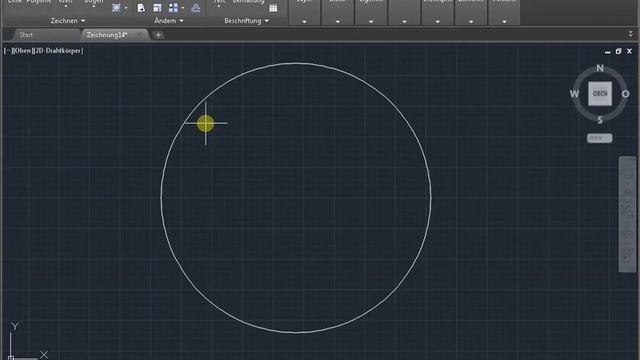
Task: Expand the Zeichnen panel
Action: click(x=68, y=20)
